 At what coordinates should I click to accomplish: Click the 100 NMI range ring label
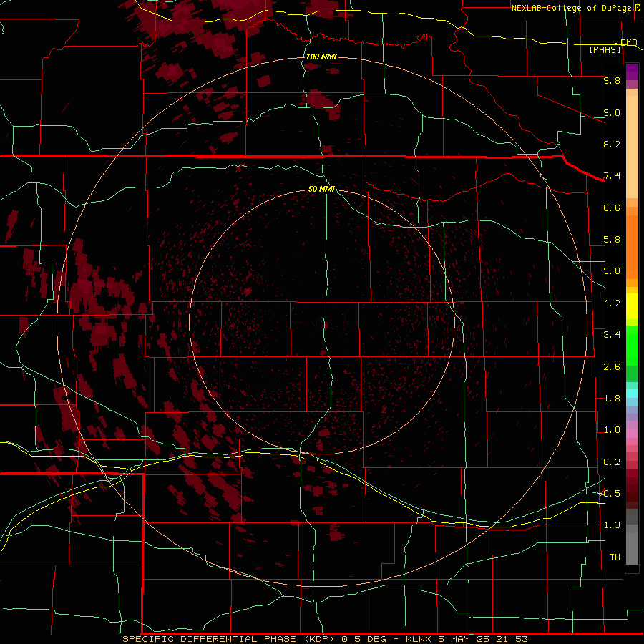[x=321, y=57]
